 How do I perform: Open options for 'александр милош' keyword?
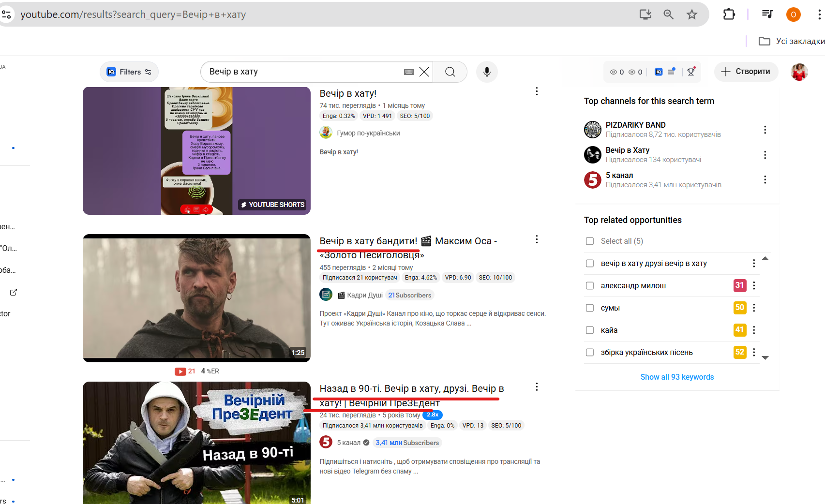pyautogui.click(x=754, y=286)
